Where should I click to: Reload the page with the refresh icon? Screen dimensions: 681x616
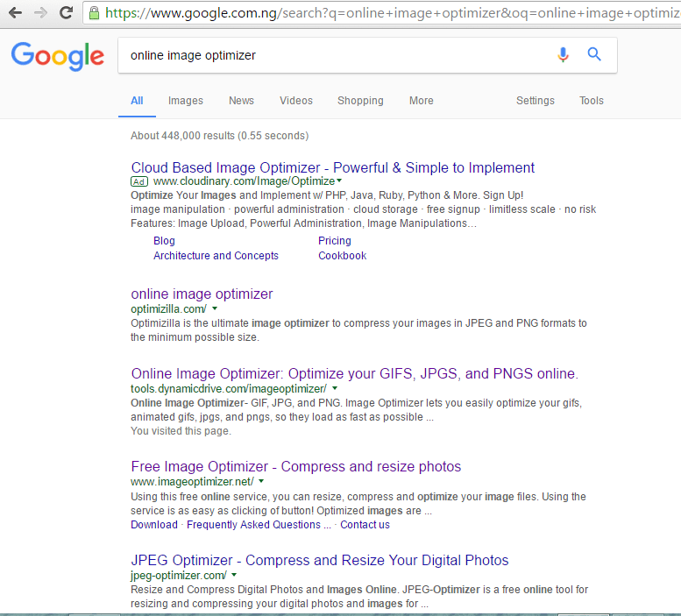(66, 13)
